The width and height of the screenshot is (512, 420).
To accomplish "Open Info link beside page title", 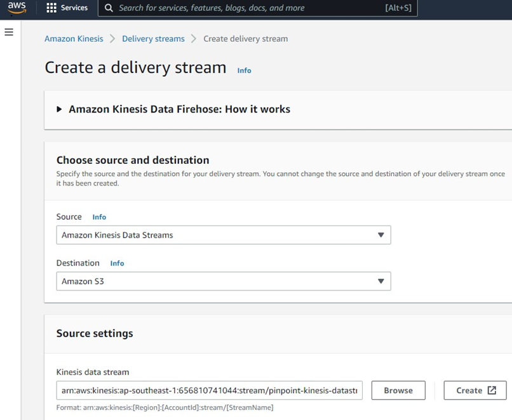I will (244, 71).
